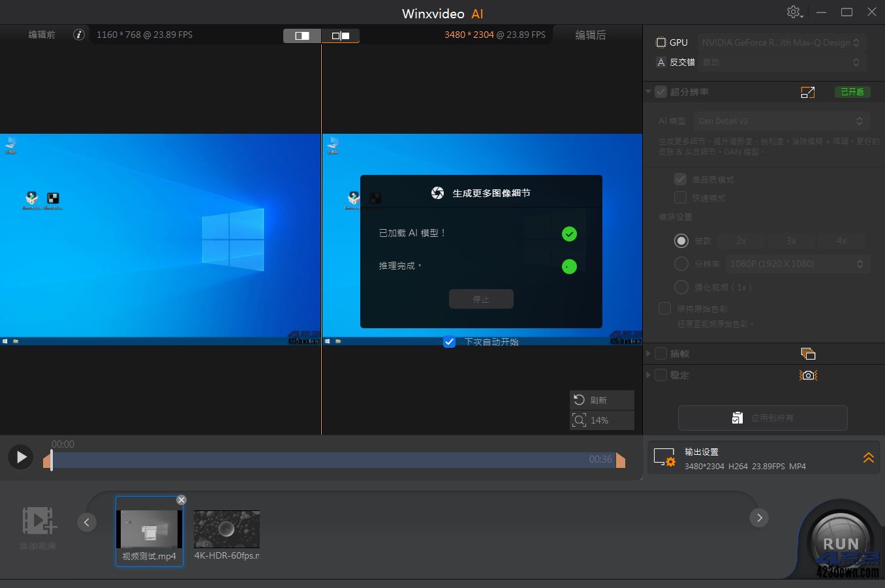
Task: Click the 推理完成 green status indicator
Action: point(569,266)
